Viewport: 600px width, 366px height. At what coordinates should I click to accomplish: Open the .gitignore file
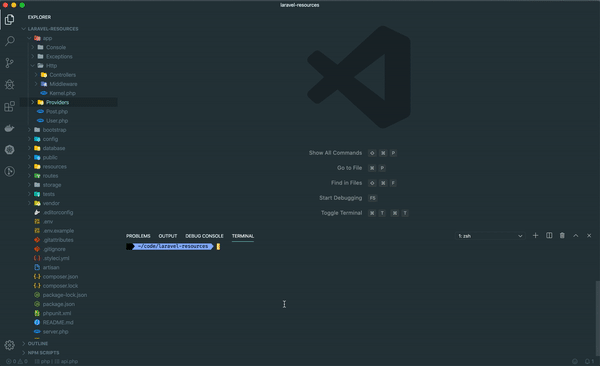54,249
